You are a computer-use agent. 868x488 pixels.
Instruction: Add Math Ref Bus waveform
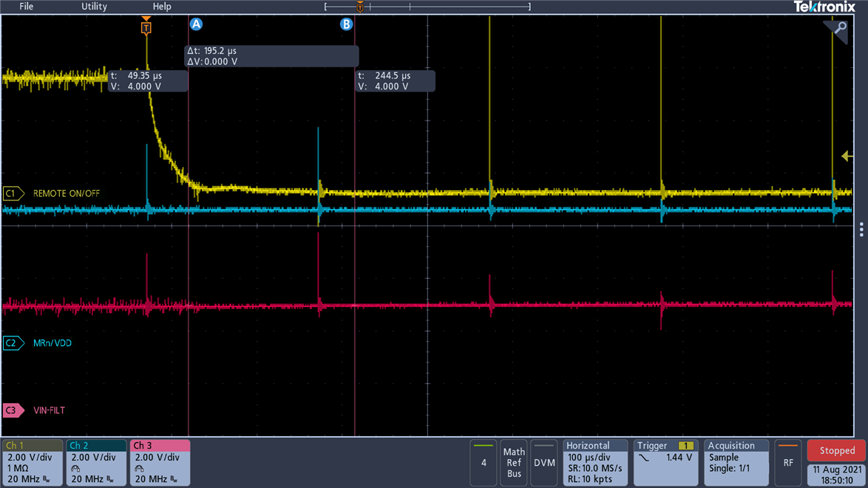click(514, 463)
